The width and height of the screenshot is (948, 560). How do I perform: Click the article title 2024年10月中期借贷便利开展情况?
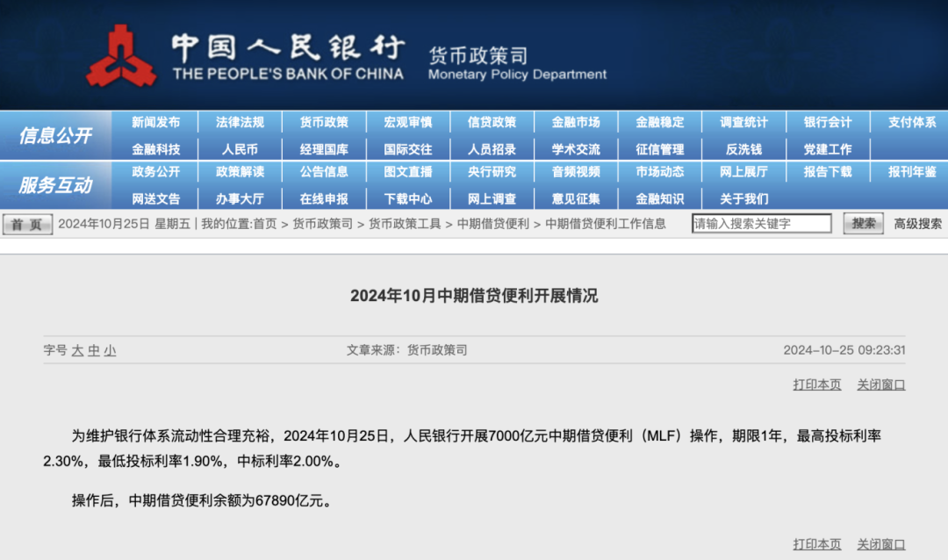coord(474,296)
